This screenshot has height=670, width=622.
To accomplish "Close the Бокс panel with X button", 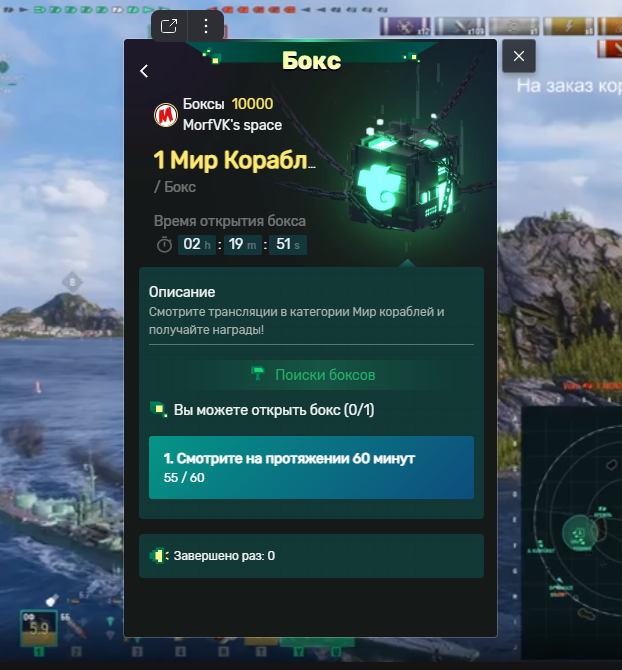I will 519,56.
